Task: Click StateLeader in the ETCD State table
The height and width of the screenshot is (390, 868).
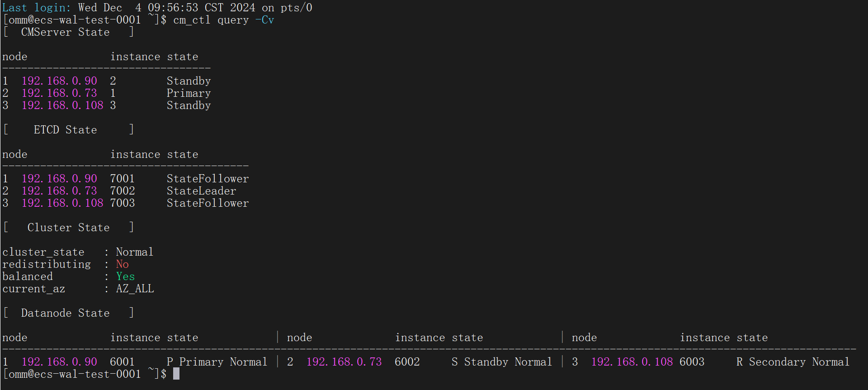Action: tap(201, 191)
